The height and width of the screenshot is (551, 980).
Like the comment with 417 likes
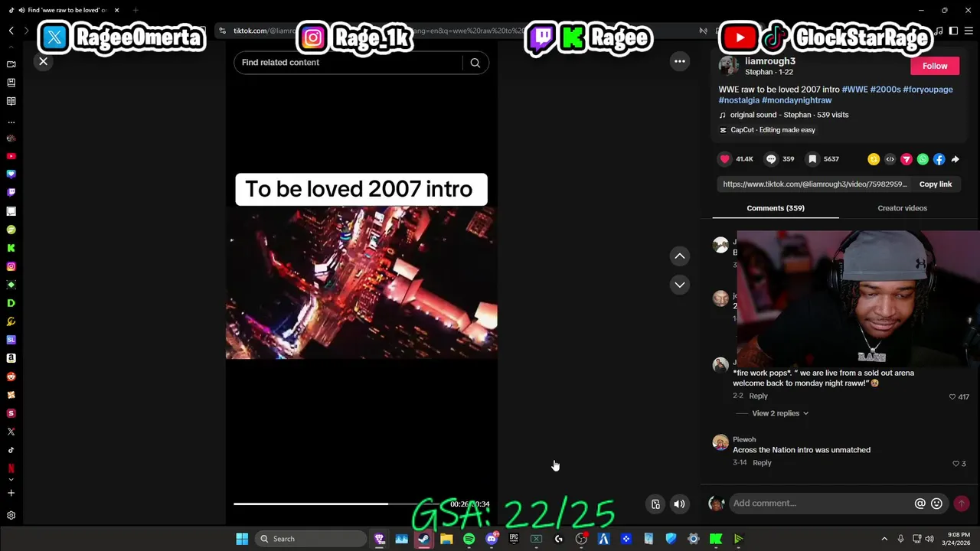[952, 397]
